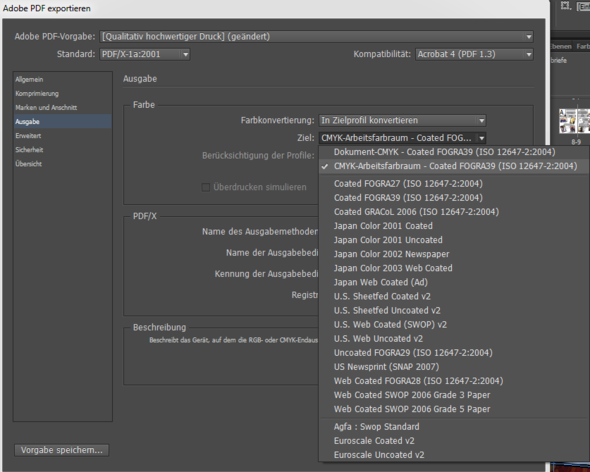Select Web Coated FOGRA28 profile

pyautogui.click(x=454, y=381)
